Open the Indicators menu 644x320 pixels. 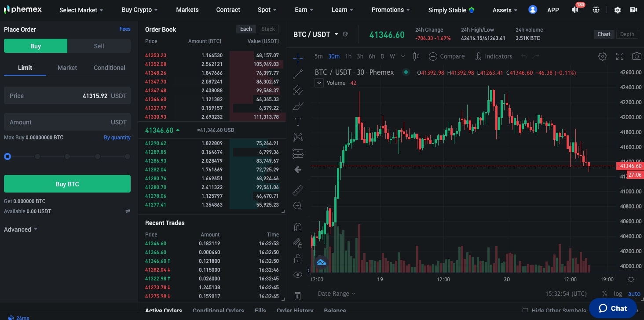click(x=494, y=56)
